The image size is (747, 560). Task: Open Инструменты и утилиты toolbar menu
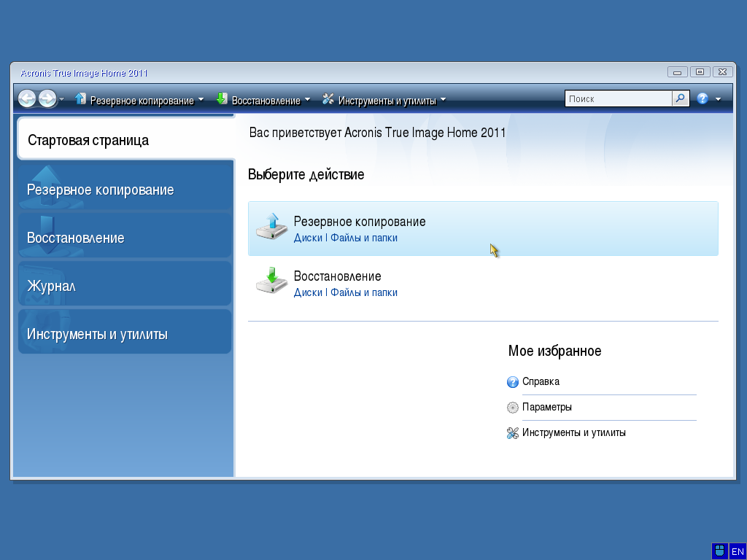click(x=387, y=101)
